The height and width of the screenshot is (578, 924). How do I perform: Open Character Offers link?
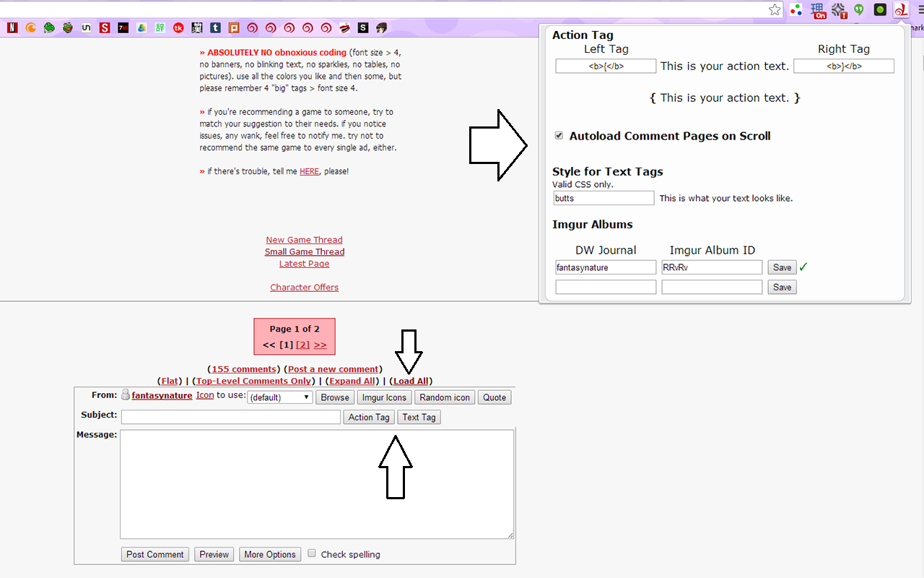[x=304, y=287]
